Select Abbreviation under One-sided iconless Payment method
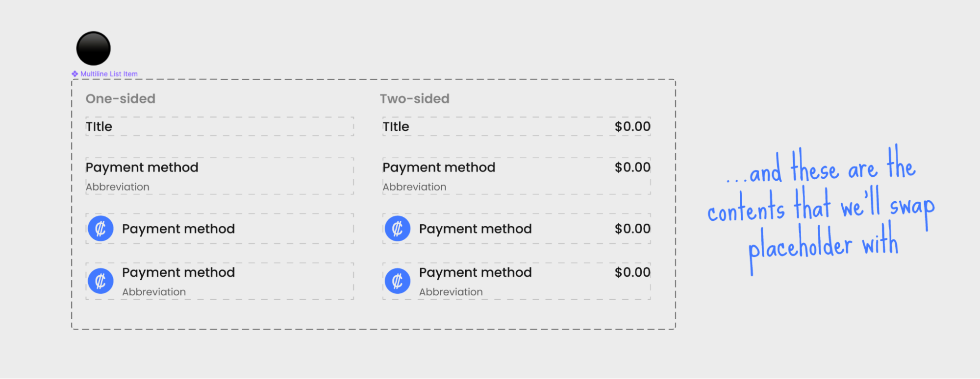This screenshot has height=379, width=980. coord(118,187)
